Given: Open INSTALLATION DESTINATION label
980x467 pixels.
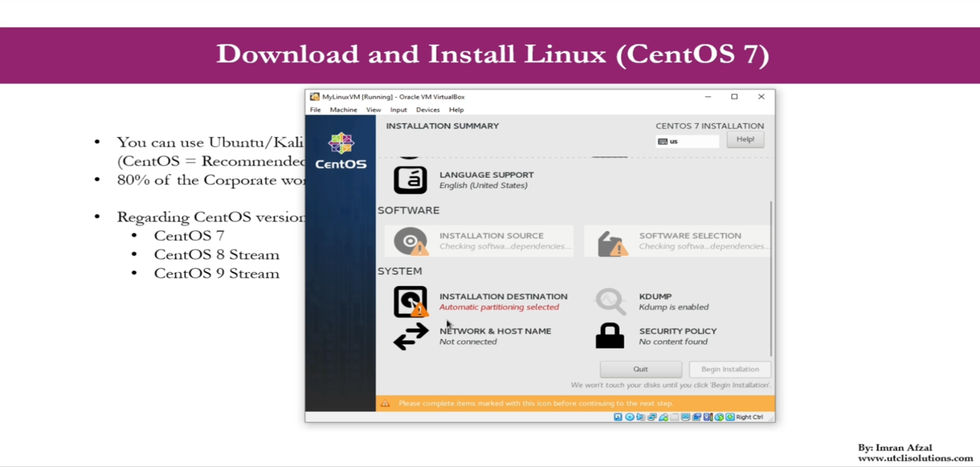Looking at the screenshot, I should tap(503, 296).
